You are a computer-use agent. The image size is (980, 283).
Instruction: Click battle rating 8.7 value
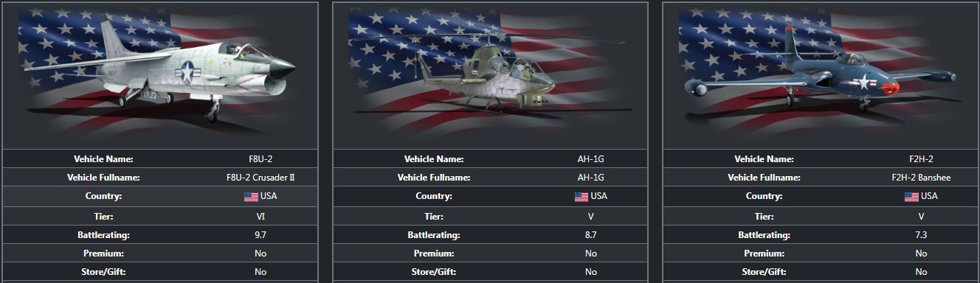click(591, 234)
